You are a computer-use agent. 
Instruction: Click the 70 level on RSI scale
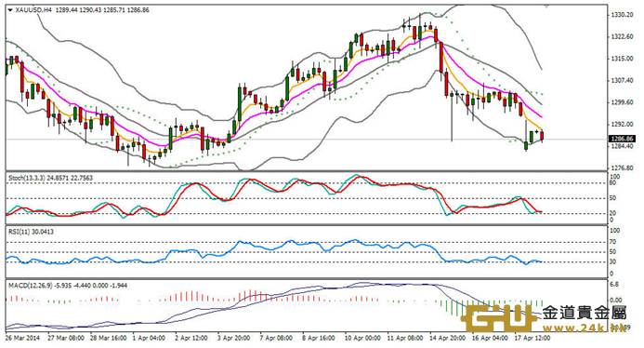[x=612, y=242]
